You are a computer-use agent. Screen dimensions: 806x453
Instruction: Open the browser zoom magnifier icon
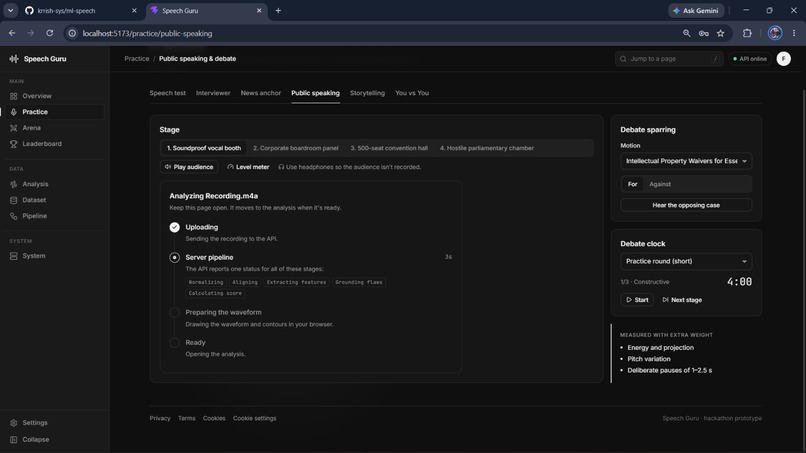687,33
